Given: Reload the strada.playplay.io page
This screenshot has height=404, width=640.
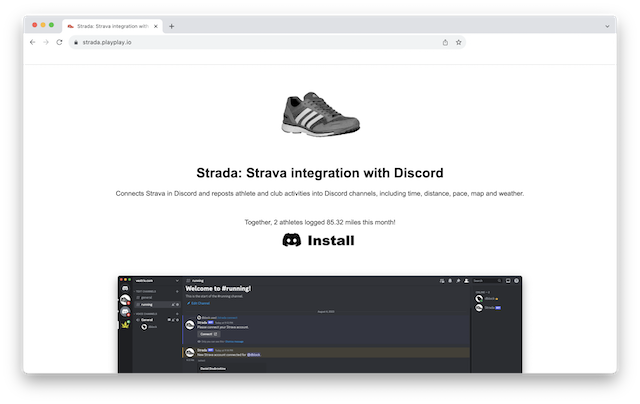Looking at the screenshot, I should (x=59, y=42).
